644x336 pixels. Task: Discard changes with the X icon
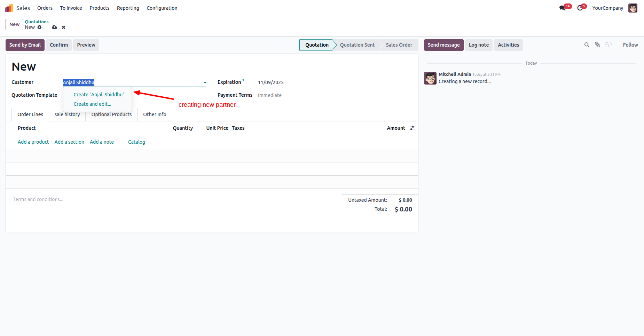pyautogui.click(x=64, y=27)
